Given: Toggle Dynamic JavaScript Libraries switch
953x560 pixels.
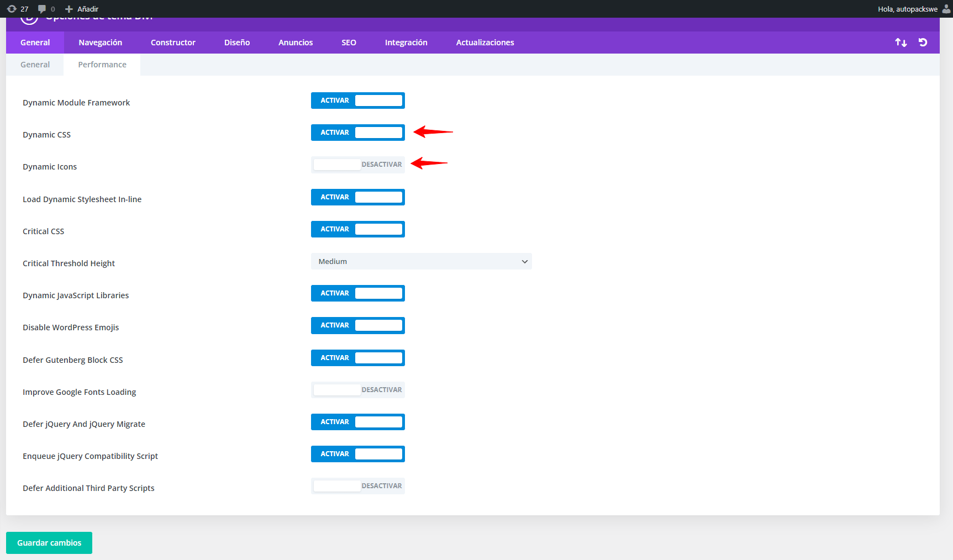Looking at the screenshot, I should 358,293.
